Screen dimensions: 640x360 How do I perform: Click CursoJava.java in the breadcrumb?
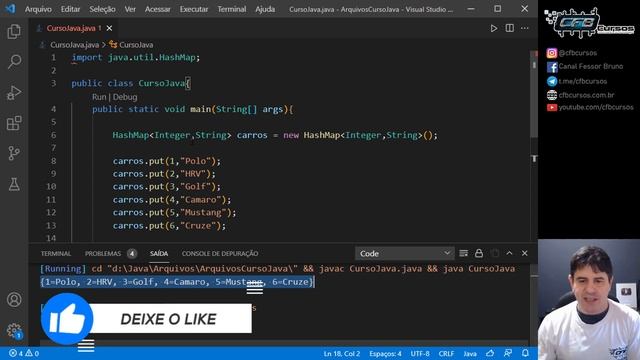coord(74,45)
